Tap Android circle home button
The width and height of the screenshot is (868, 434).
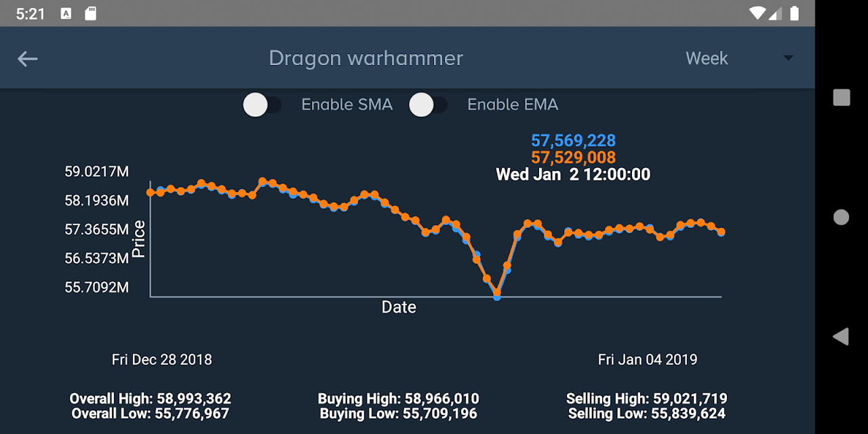pyautogui.click(x=841, y=217)
